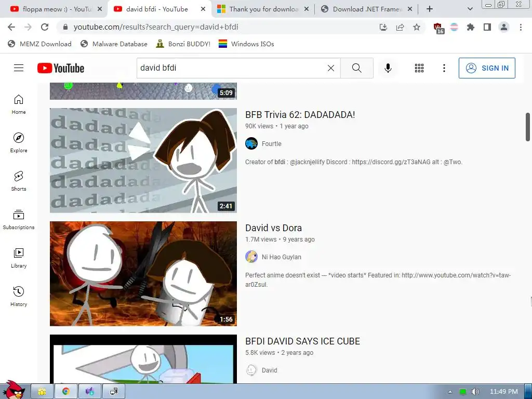Expand the tab search chevron
This screenshot has height=399, width=532.
[470, 9]
